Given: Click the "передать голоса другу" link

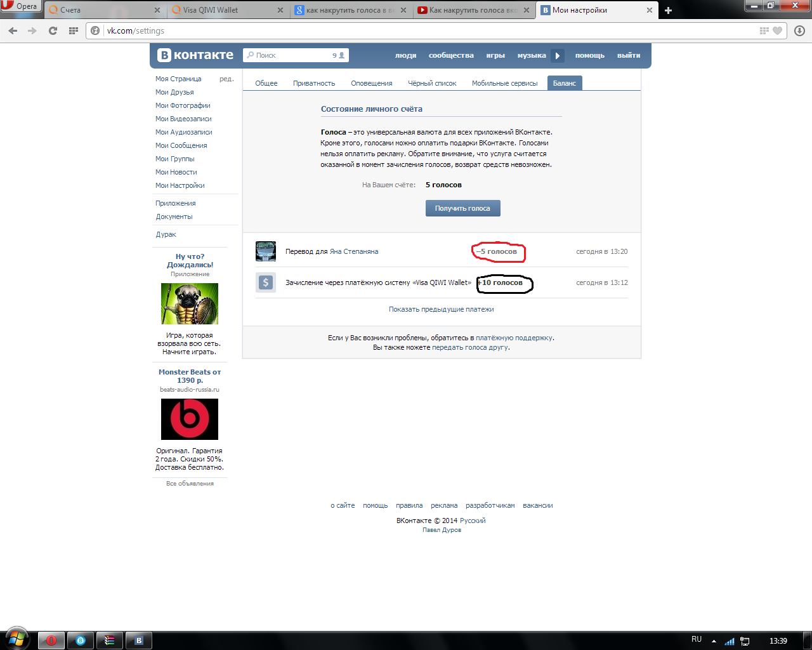Looking at the screenshot, I should (470, 347).
